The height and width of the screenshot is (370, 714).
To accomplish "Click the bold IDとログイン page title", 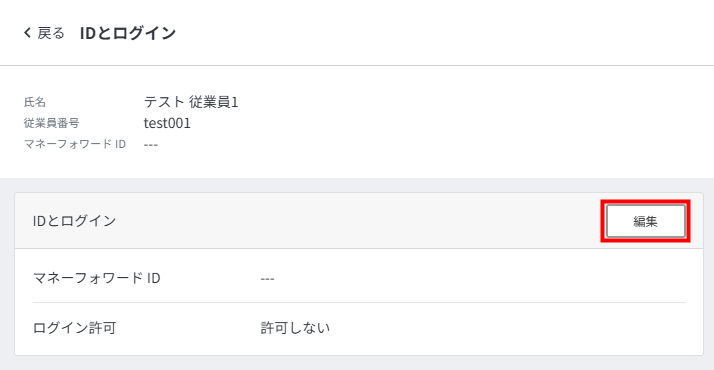I will 128,33.
